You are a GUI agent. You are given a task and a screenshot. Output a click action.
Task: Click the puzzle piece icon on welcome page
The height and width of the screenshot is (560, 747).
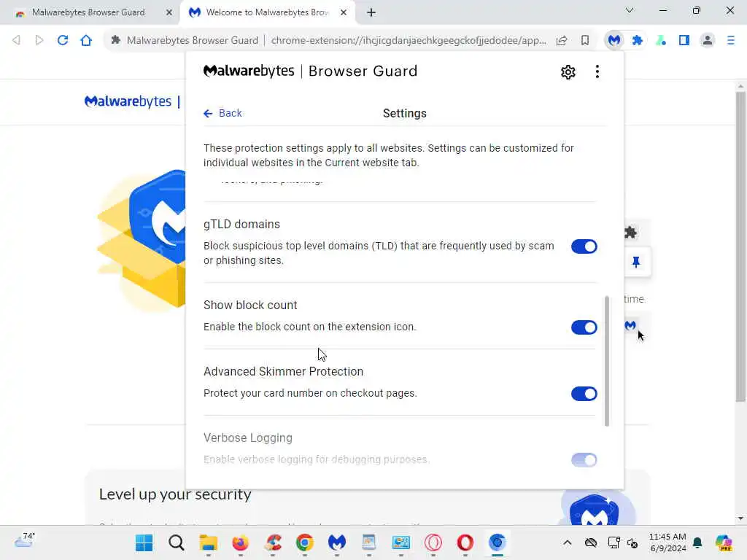click(630, 233)
